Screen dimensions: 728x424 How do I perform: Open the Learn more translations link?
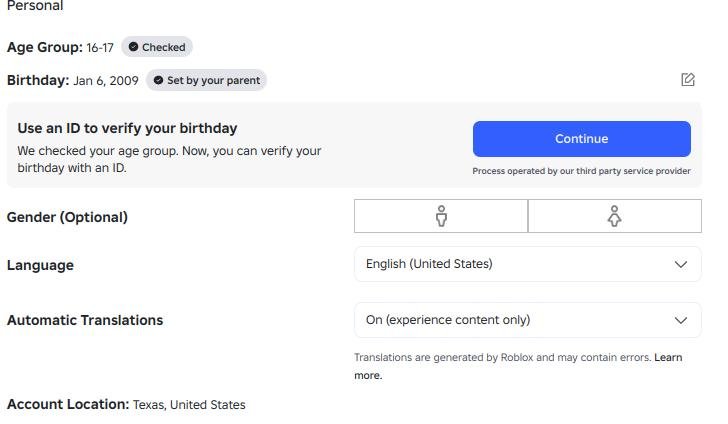(518, 366)
